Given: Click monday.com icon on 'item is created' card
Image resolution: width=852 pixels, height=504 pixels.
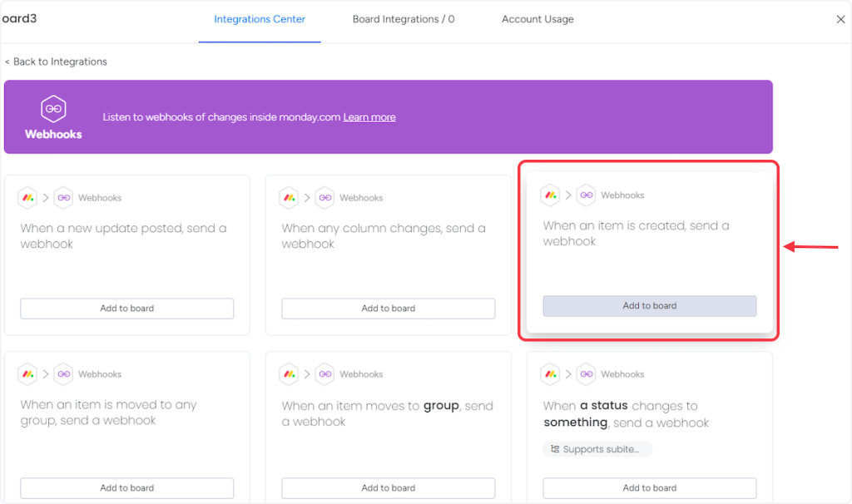Looking at the screenshot, I should 550,195.
